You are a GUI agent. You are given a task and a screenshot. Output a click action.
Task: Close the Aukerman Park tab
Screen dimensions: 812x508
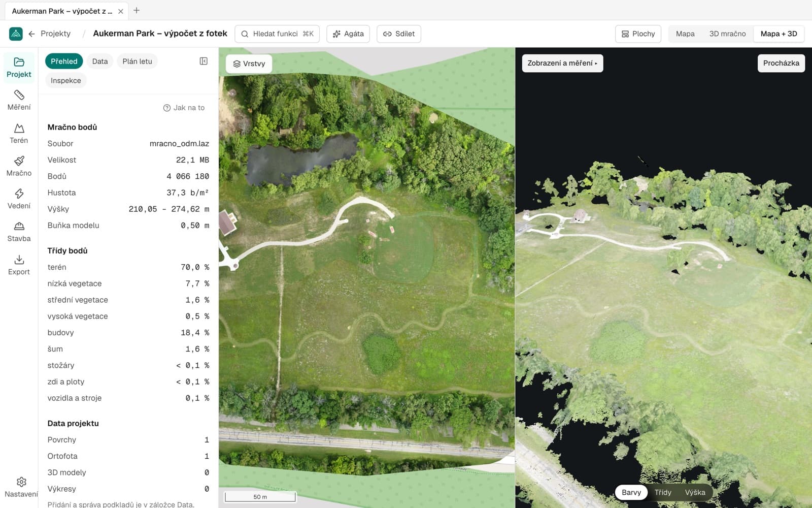[121, 11]
